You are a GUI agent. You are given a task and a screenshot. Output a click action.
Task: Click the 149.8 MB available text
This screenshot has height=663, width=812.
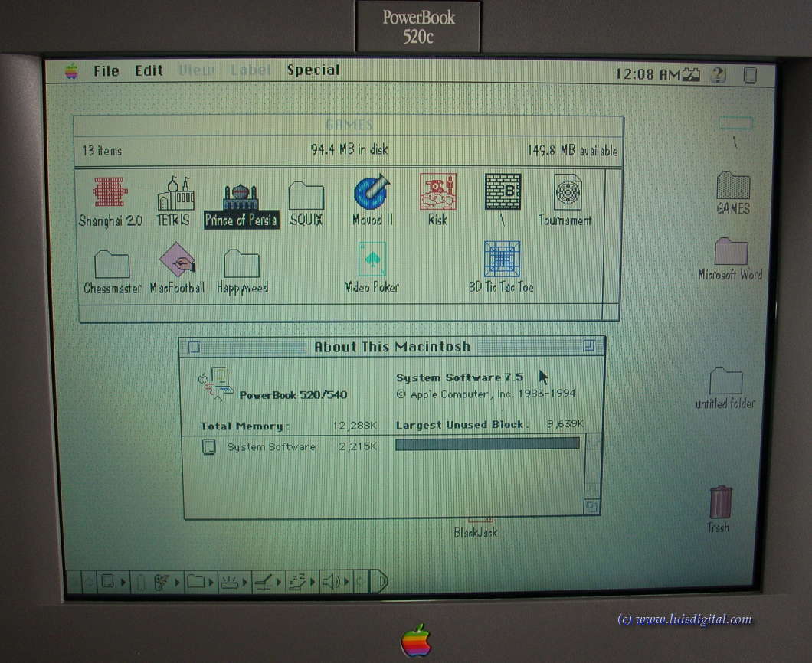(572, 151)
